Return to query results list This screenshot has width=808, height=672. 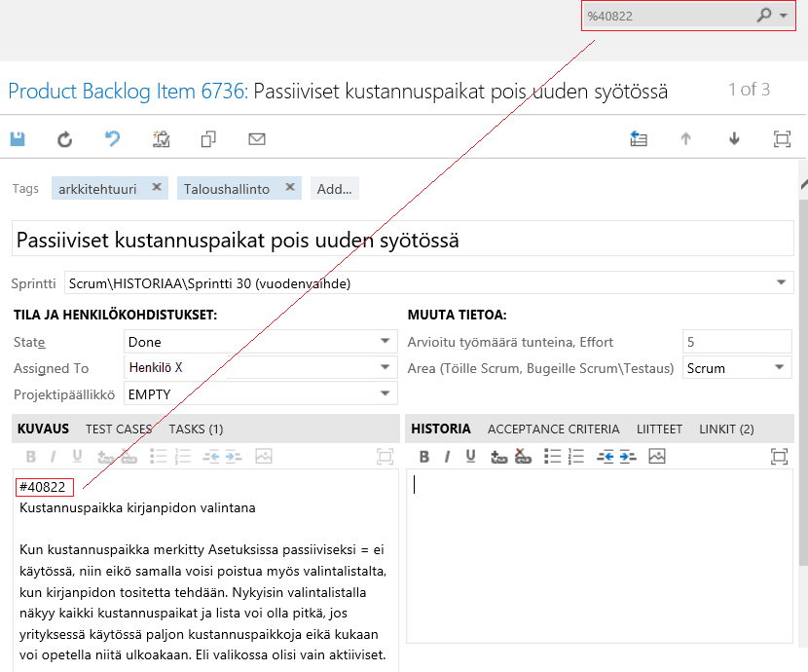point(639,139)
